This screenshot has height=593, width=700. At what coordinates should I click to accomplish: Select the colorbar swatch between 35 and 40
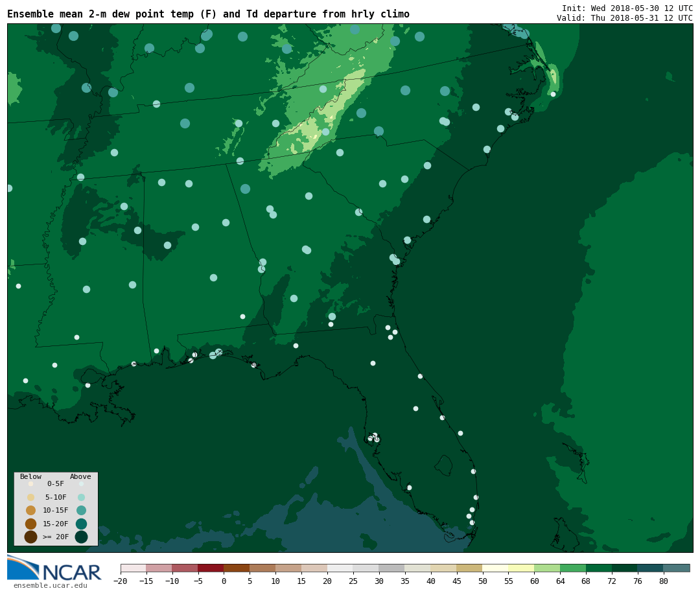tap(418, 568)
